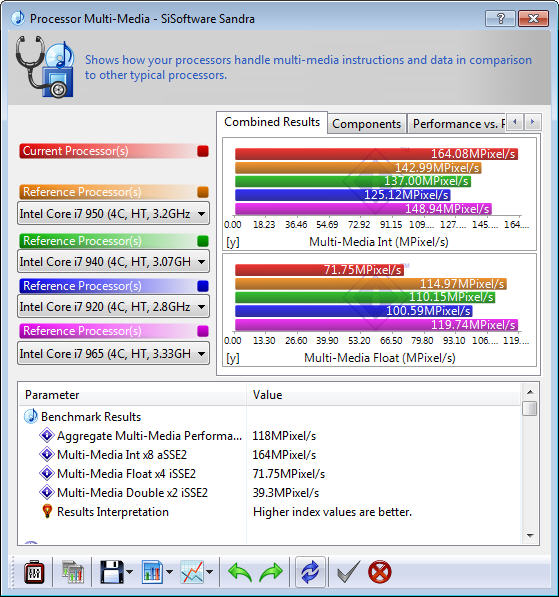Toggle the magenta Reference Processor indicator
This screenshot has height=597, width=559.
(203, 331)
